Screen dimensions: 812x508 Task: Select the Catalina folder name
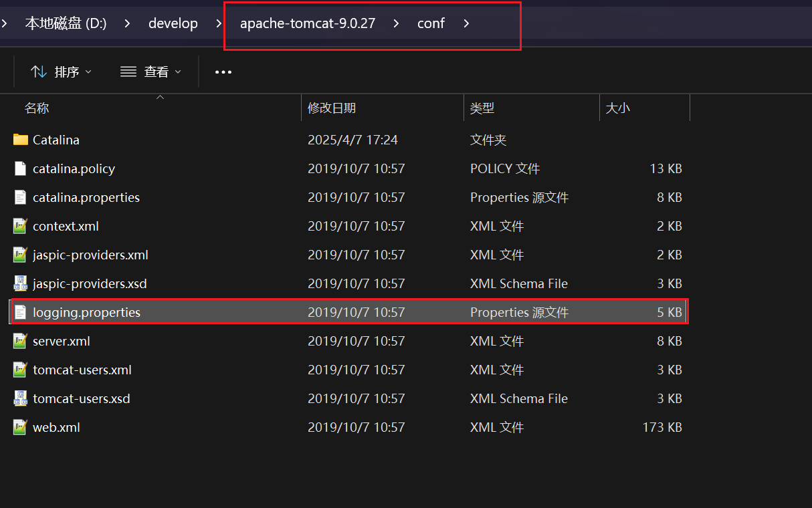56,140
